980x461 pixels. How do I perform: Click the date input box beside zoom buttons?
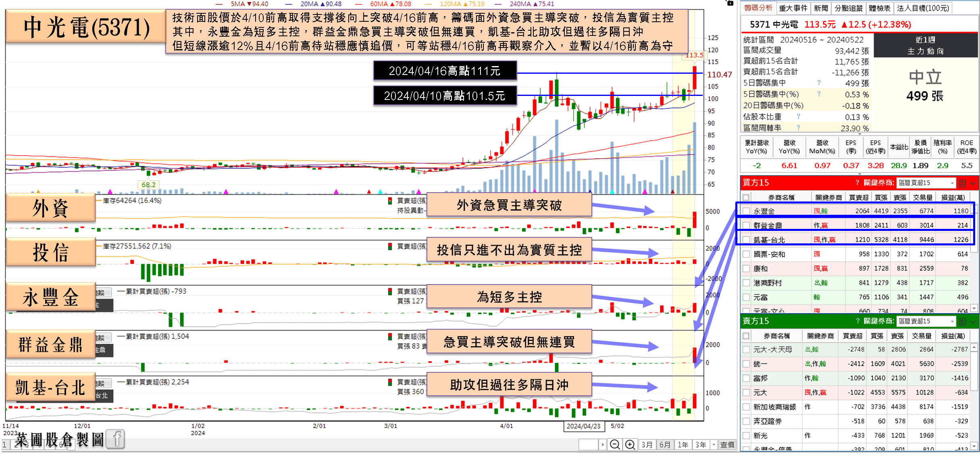pos(589,444)
